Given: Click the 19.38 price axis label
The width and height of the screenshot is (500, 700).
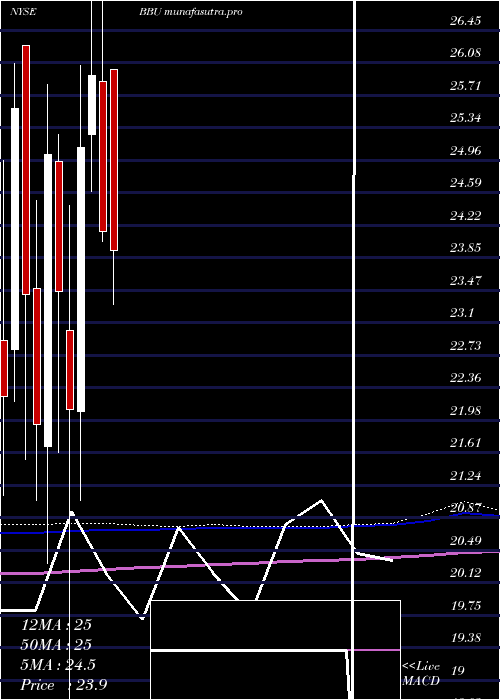Looking at the screenshot, I should point(465,638).
